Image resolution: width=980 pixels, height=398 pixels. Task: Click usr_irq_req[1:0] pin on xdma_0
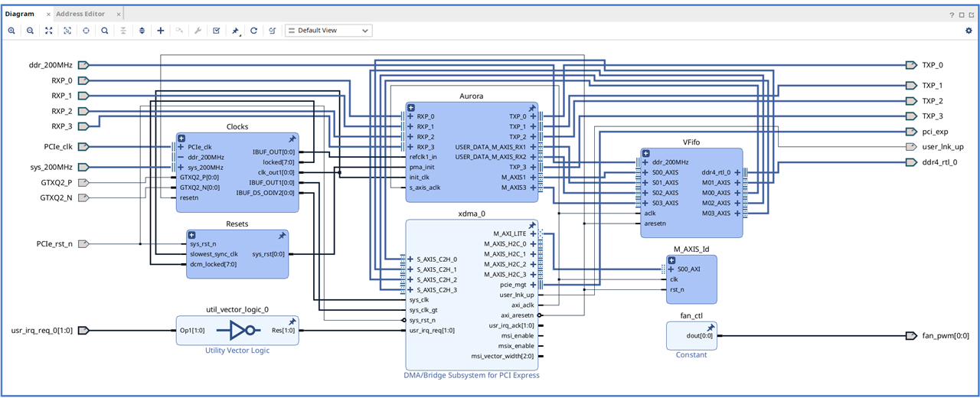(x=431, y=331)
